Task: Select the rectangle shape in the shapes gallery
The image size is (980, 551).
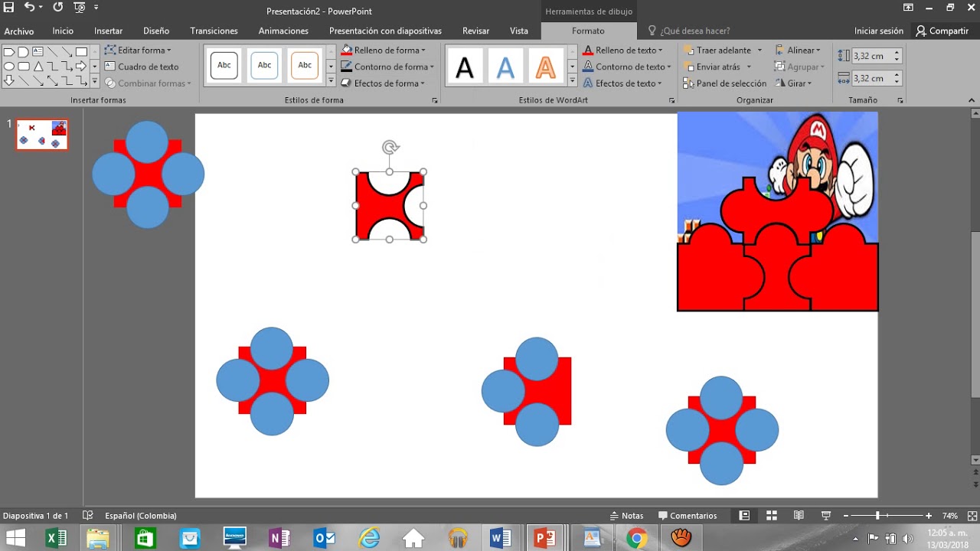Action: tap(81, 52)
